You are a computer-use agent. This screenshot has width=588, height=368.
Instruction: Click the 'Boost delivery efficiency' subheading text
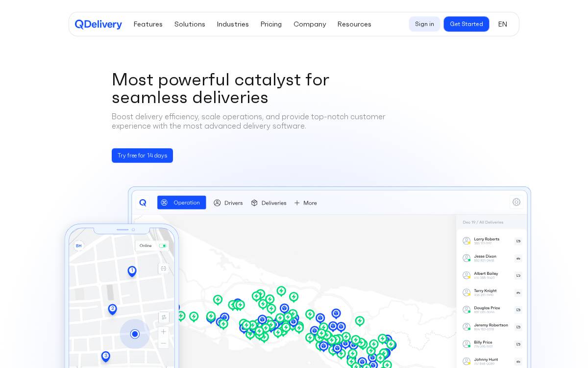pos(248,121)
